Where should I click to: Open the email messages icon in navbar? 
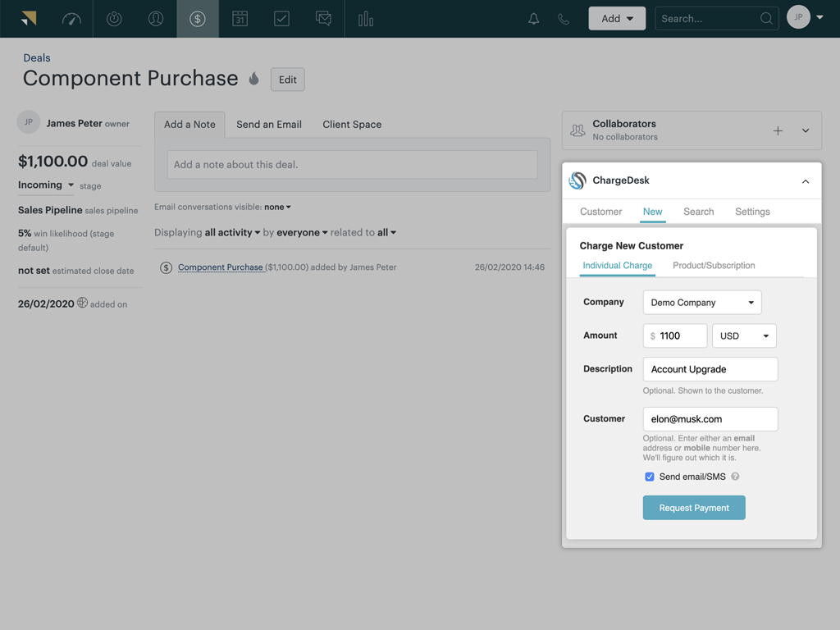pos(323,19)
